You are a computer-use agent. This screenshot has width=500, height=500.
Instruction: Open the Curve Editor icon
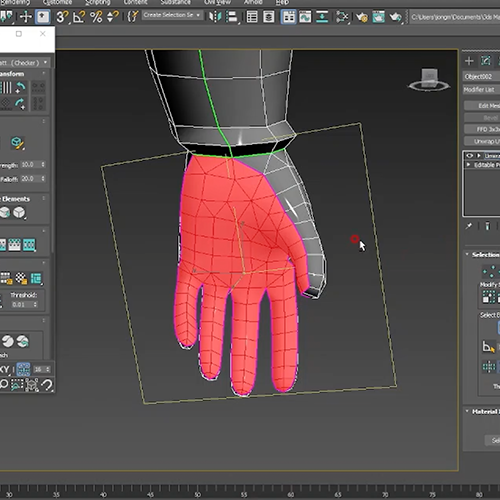click(305, 17)
